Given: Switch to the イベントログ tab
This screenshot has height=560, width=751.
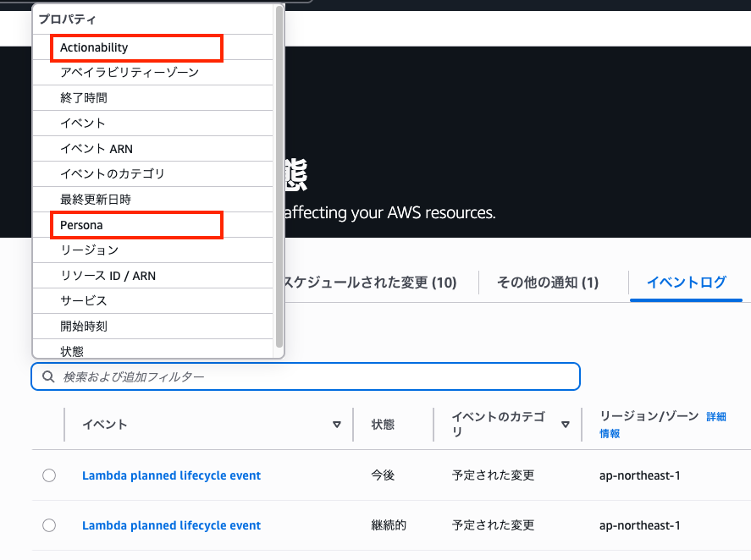Looking at the screenshot, I should (x=686, y=283).
